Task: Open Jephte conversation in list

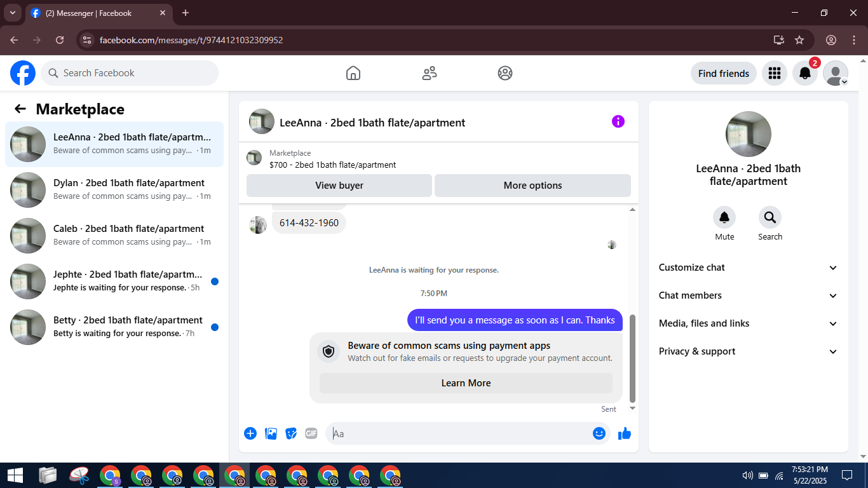Action: [114, 281]
